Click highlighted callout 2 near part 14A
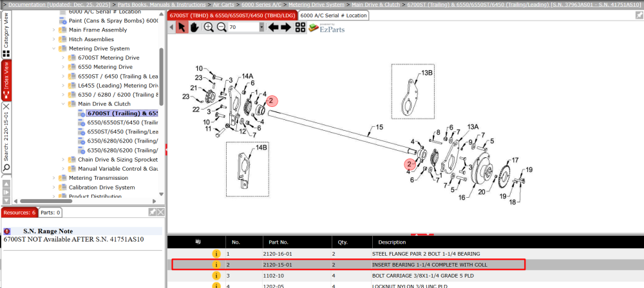Viewport: 644px width, 288px height. (272, 101)
